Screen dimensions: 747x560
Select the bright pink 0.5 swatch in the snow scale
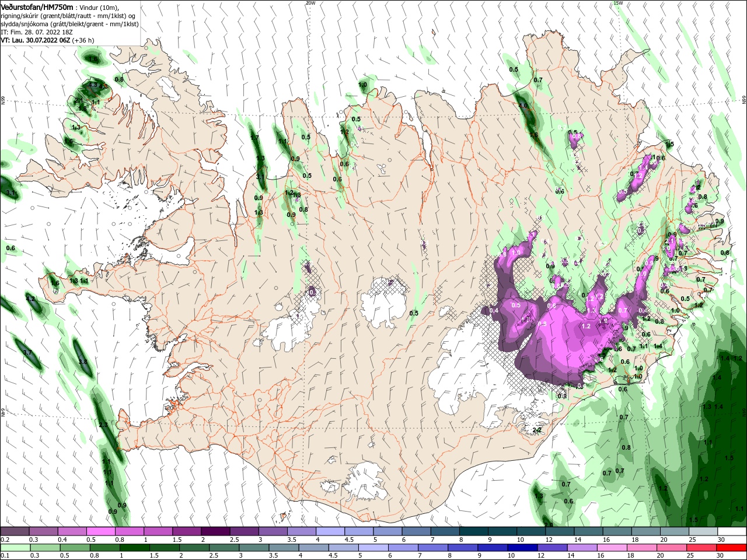100,531
